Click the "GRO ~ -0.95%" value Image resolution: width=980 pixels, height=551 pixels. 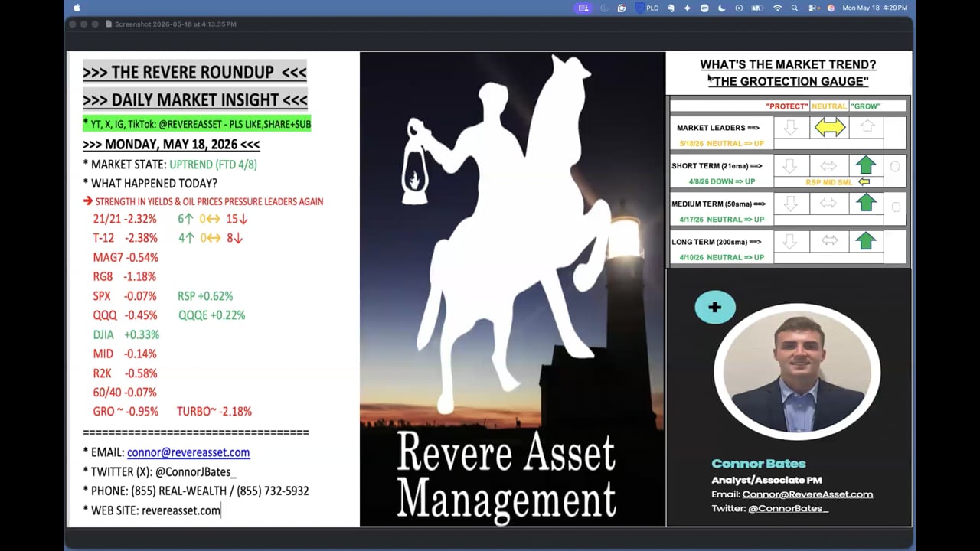pos(126,412)
